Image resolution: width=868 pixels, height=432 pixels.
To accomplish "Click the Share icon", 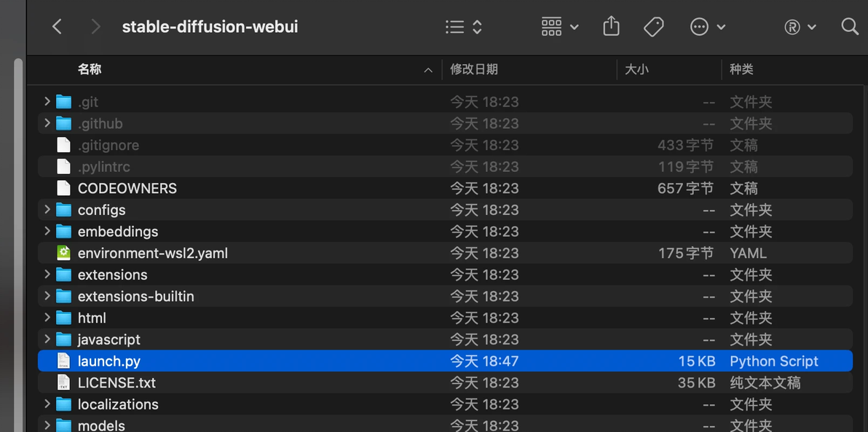I will [x=611, y=26].
